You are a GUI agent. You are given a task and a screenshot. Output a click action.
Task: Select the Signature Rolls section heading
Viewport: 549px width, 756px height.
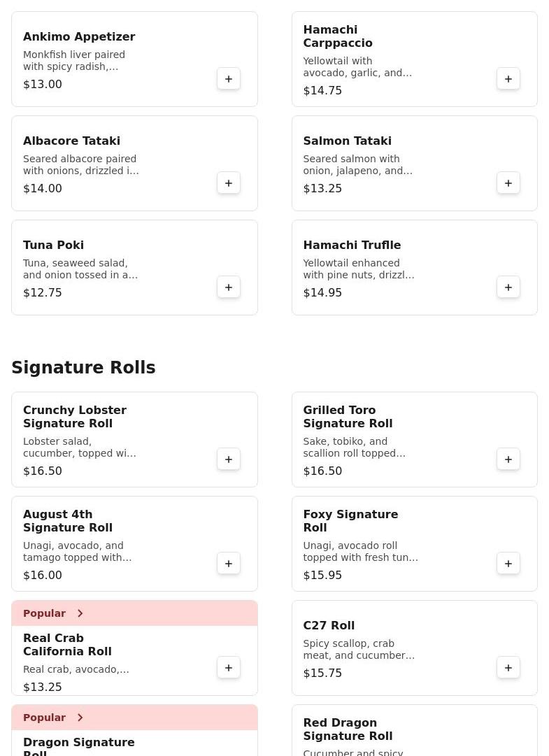(83, 368)
